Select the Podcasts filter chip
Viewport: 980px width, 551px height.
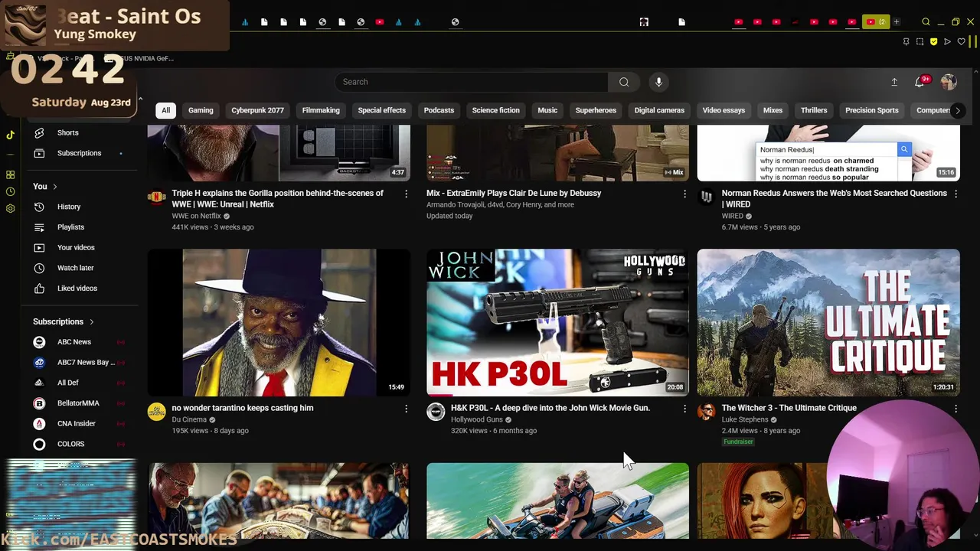439,110
